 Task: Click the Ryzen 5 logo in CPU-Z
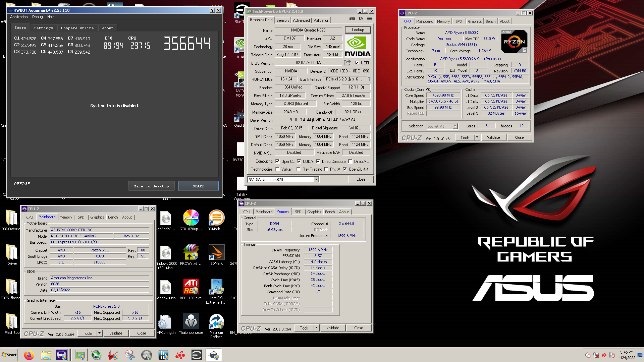[x=514, y=41]
